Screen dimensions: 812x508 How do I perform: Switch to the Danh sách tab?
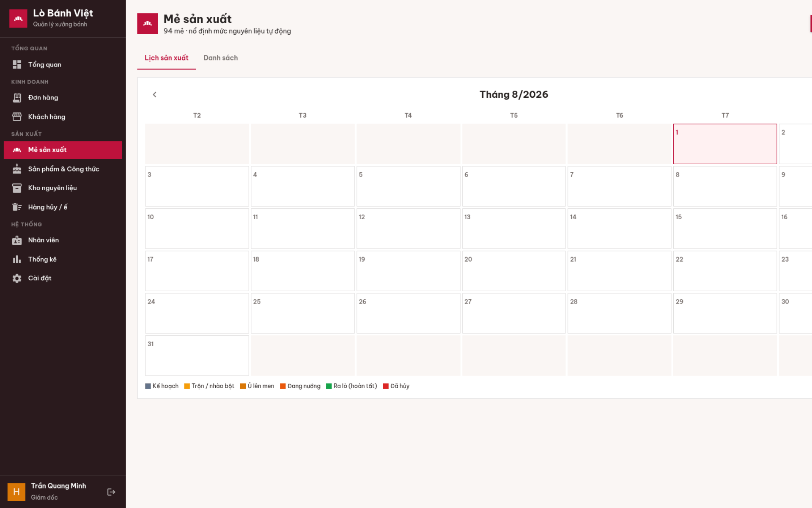221,58
